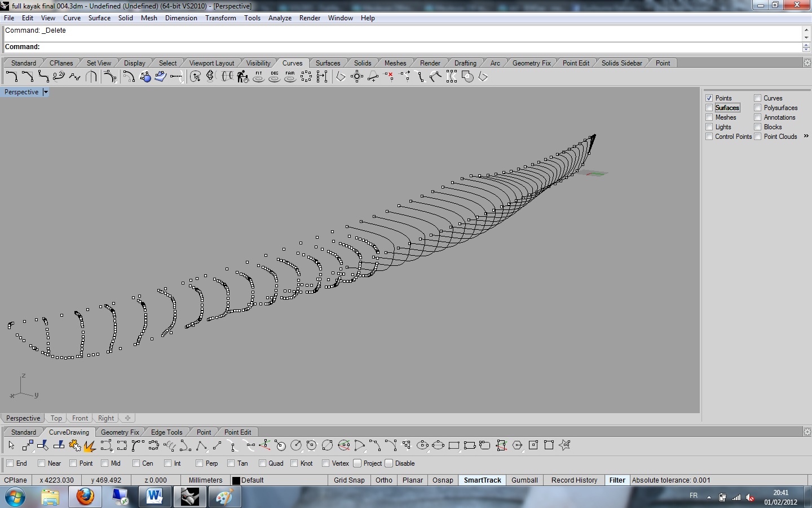Viewport: 812px width, 508px height.
Task: Click the FAIR curve icon
Action: (x=290, y=77)
